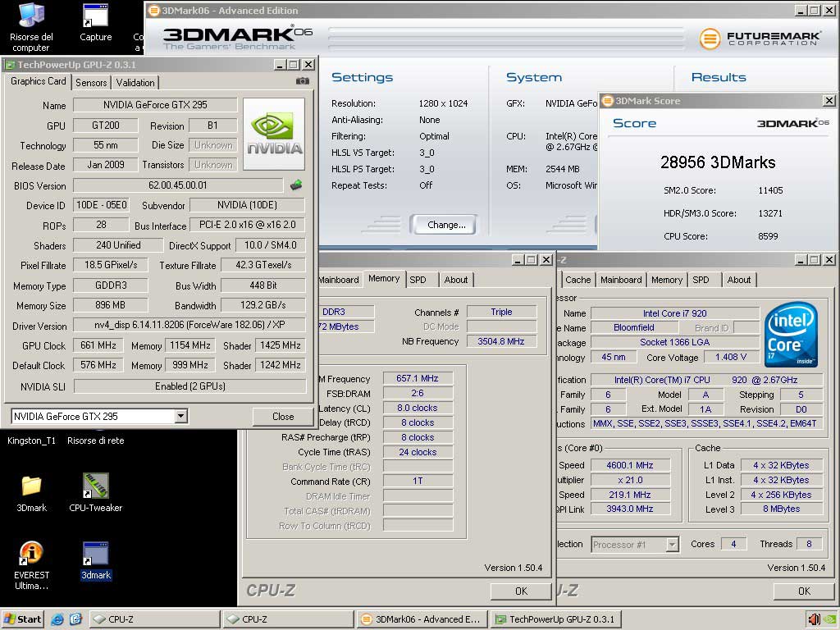Open Internet Explorer from quick launch

pos(57,619)
